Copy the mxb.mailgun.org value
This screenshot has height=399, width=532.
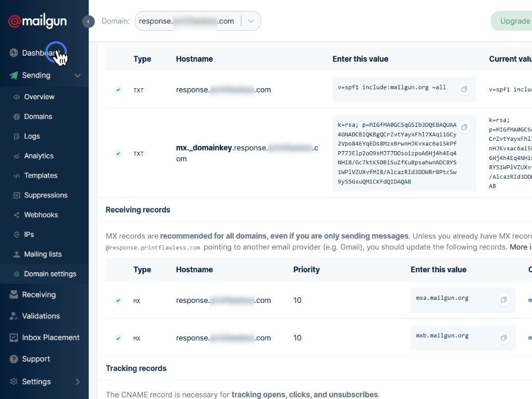pos(503,338)
